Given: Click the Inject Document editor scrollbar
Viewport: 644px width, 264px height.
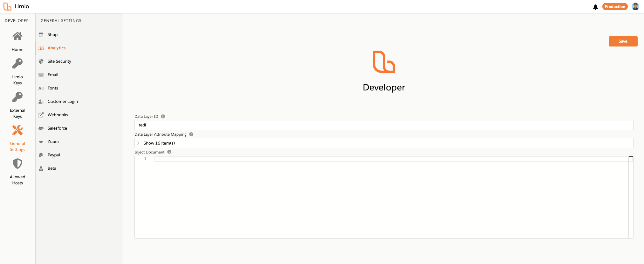Looking at the screenshot, I should pyautogui.click(x=631, y=197).
